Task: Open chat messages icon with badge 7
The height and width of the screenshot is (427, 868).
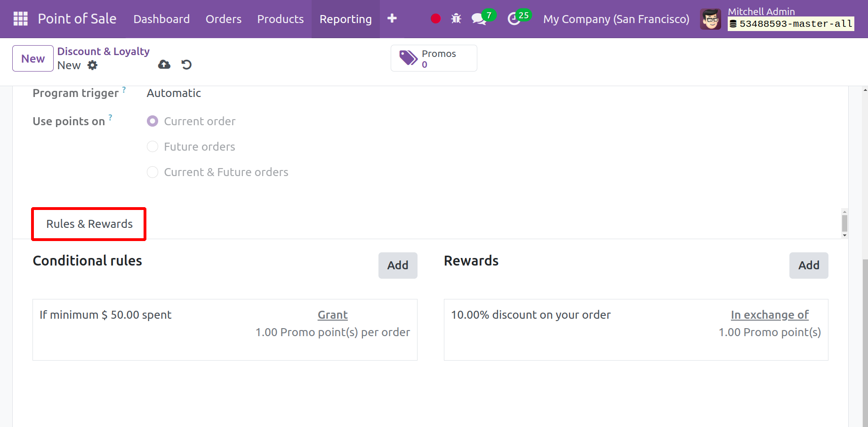Action: pyautogui.click(x=479, y=19)
